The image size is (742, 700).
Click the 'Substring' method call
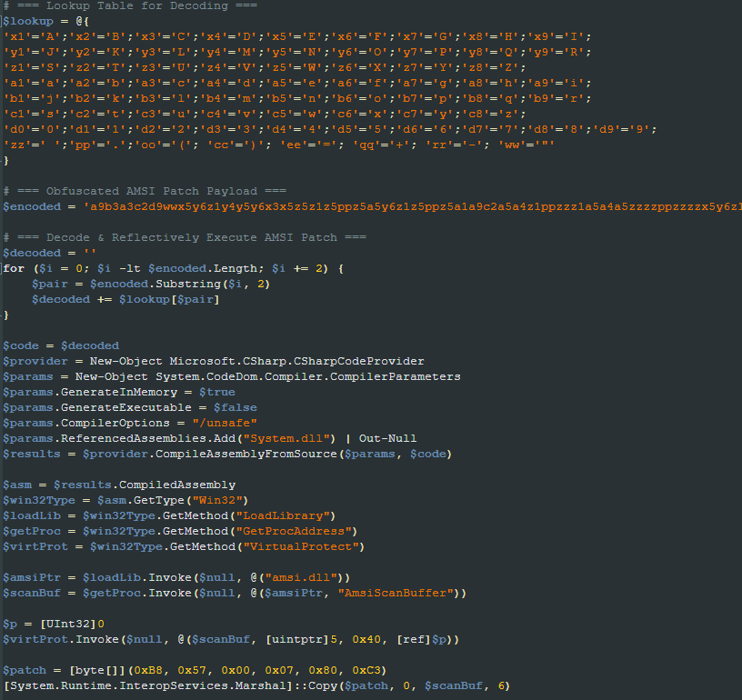(188, 284)
